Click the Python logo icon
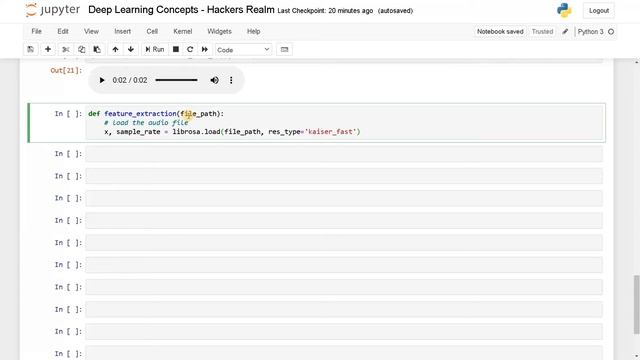The image size is (640, 360). (564, 10)
